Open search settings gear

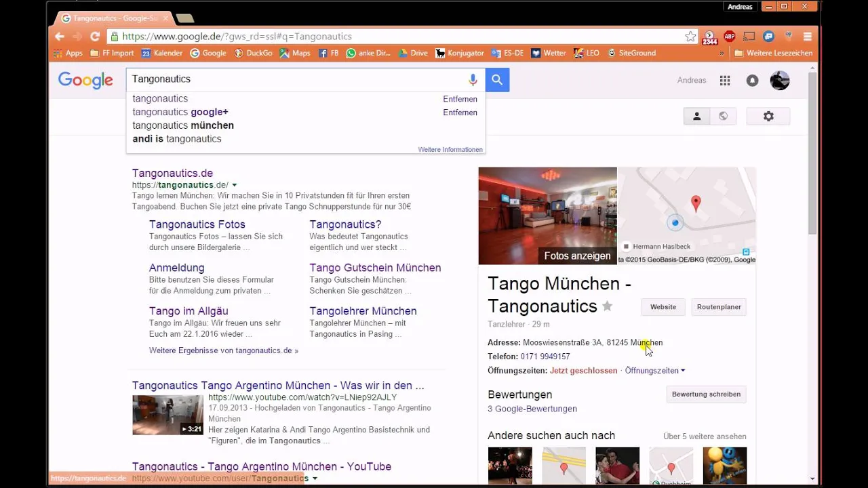pos(768,117)
